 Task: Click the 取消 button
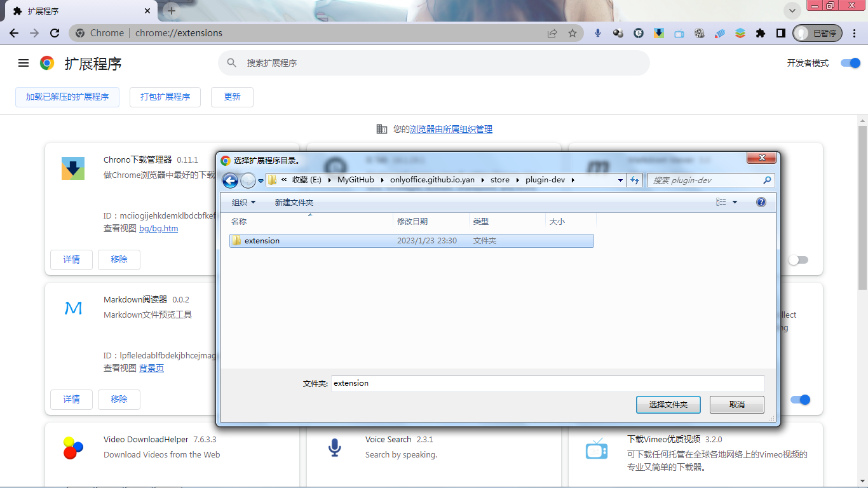737,405
